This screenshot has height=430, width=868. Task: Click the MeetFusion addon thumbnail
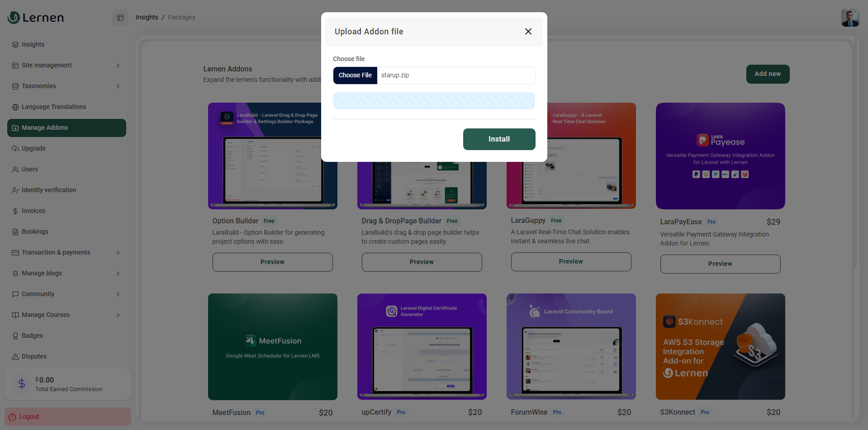[272, 347]
